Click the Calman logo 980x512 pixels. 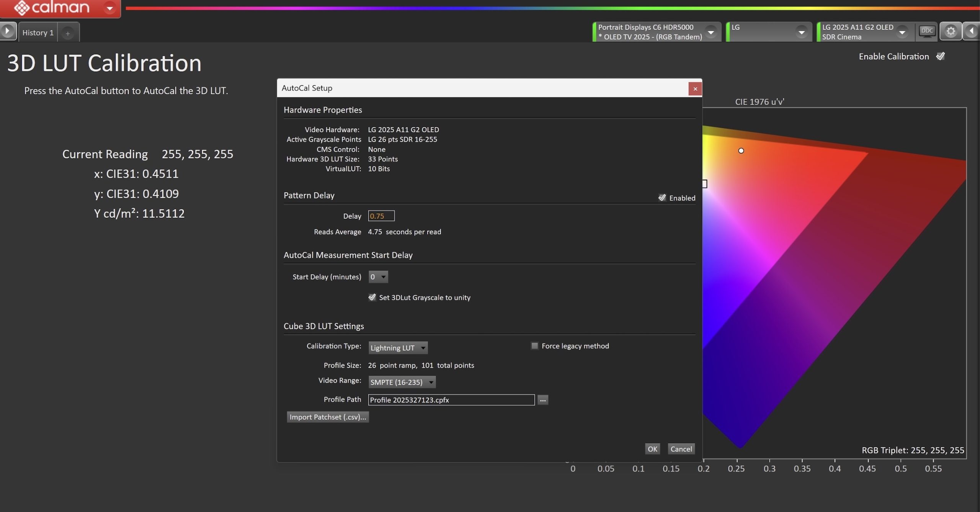[52, 7]
